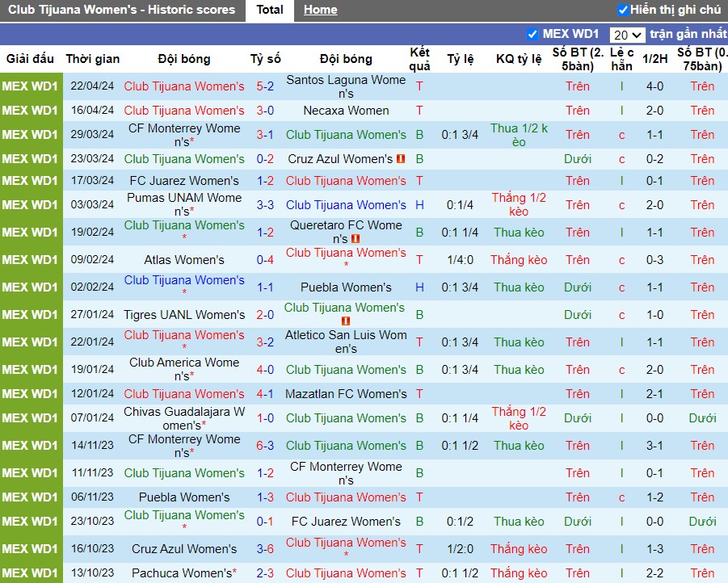
Task: Click the 5-2 score on 22/04/24
Action: pos(265,86)
